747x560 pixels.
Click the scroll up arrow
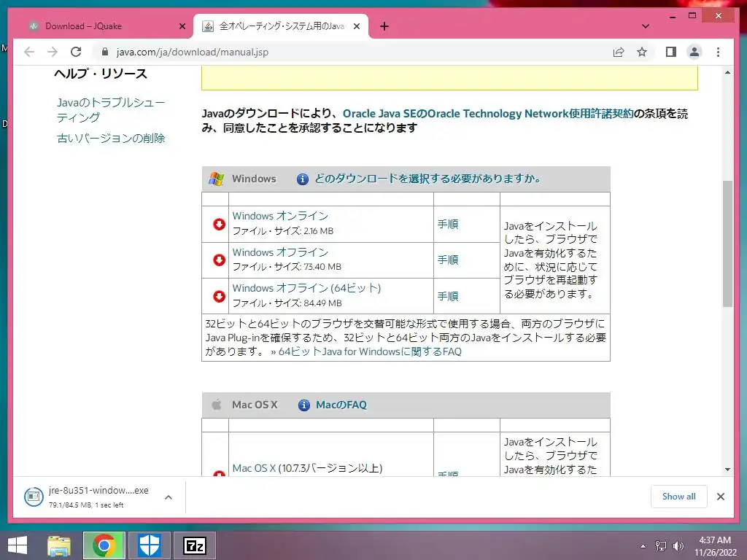[727, 72]
